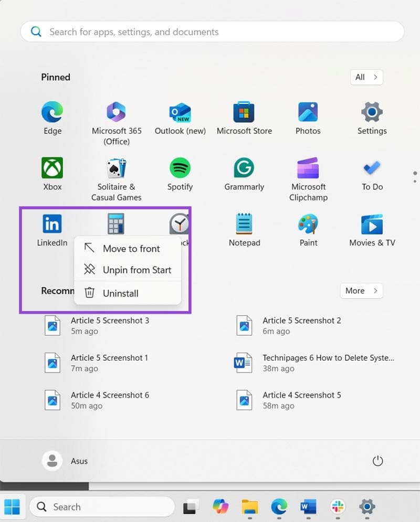Screen dimensions: 420x522
Task: Launch Notepad from Pinned
Action: (x=244, y=230)
